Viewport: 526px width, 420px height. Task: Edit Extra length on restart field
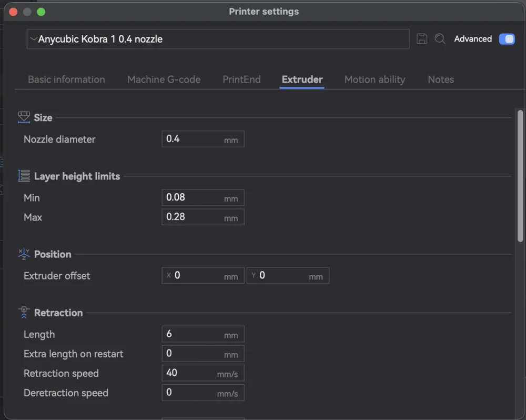(203, 354)
